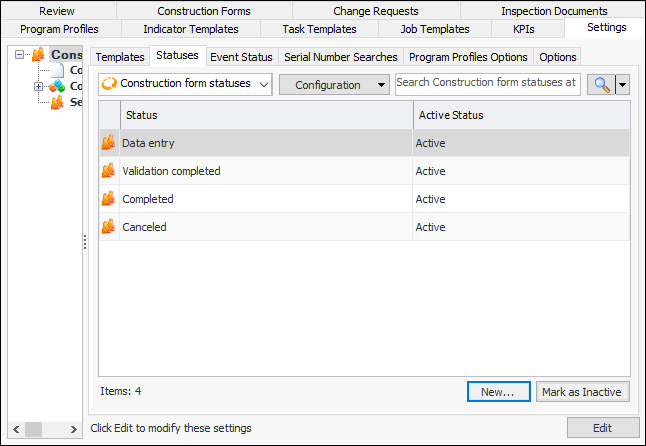Click the Edit button
This screenshot has width=646, height=446.
pyautogui.click(x=602, y=428)
